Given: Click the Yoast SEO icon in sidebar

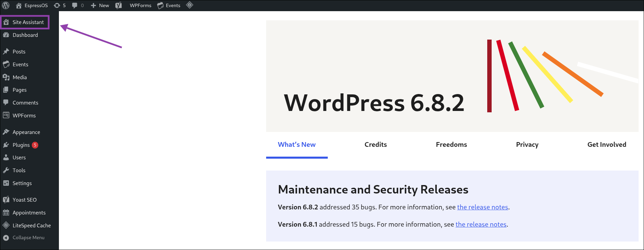Looking at the screenshot, I should (6, 200).
